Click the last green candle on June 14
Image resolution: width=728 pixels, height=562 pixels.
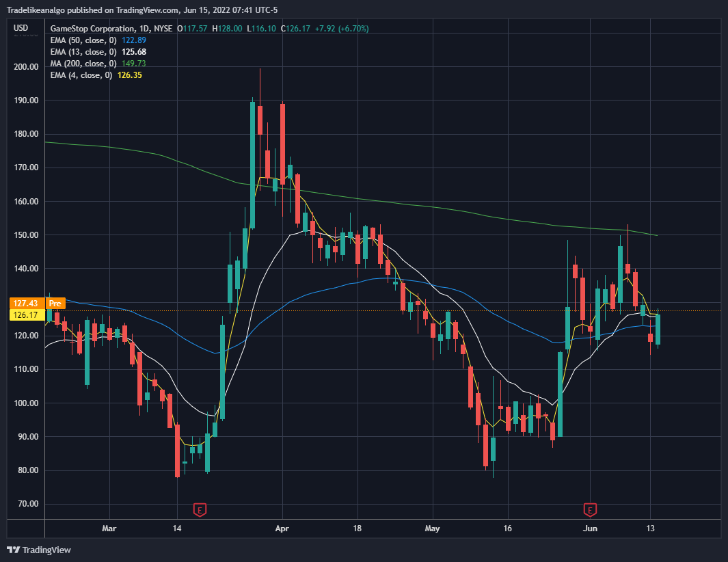[x=658, y=330]
